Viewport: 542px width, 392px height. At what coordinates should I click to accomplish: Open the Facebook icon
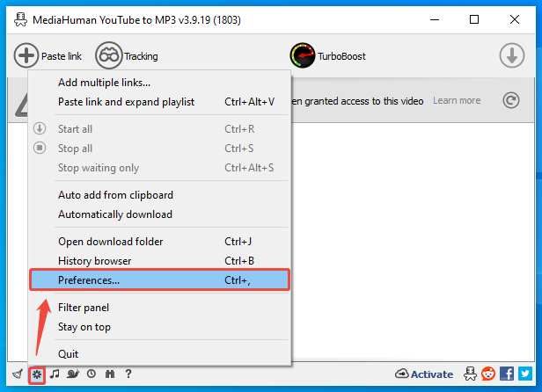pyautogui.click(x=507, y=374)
